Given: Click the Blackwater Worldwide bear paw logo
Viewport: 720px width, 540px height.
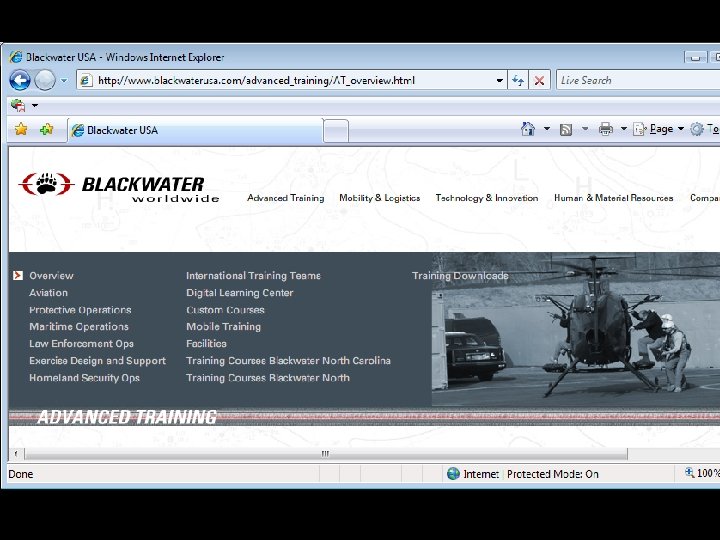Looking at the screenshot, I should coord(118,187).
